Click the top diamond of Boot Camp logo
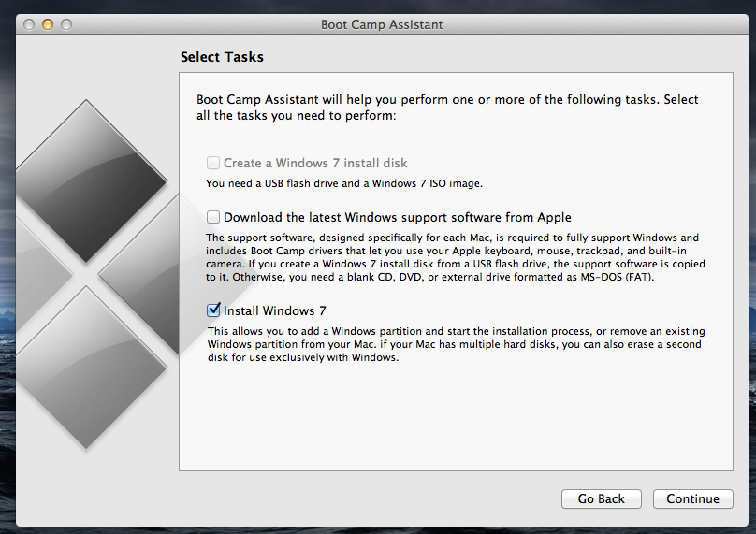Image resolution: width=756 pixels, height=534 pixels. point(87,180)
